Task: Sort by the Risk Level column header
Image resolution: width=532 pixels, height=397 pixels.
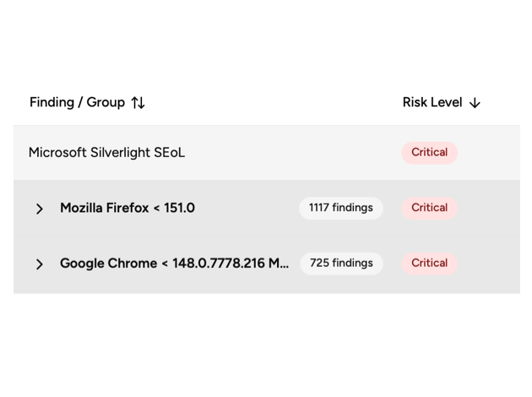Action: tap(432, 102)
